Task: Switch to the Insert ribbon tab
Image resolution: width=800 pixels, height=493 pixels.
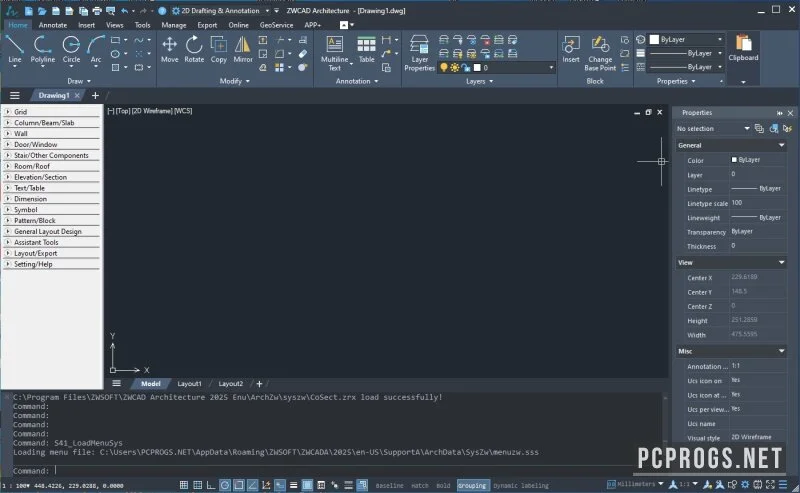Action: [86, 25]
